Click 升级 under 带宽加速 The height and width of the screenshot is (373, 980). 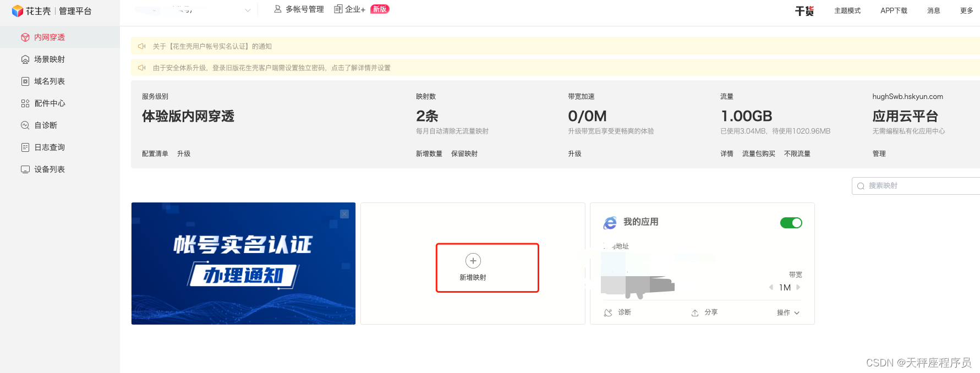pyautogui.click(x=575, y=153)
